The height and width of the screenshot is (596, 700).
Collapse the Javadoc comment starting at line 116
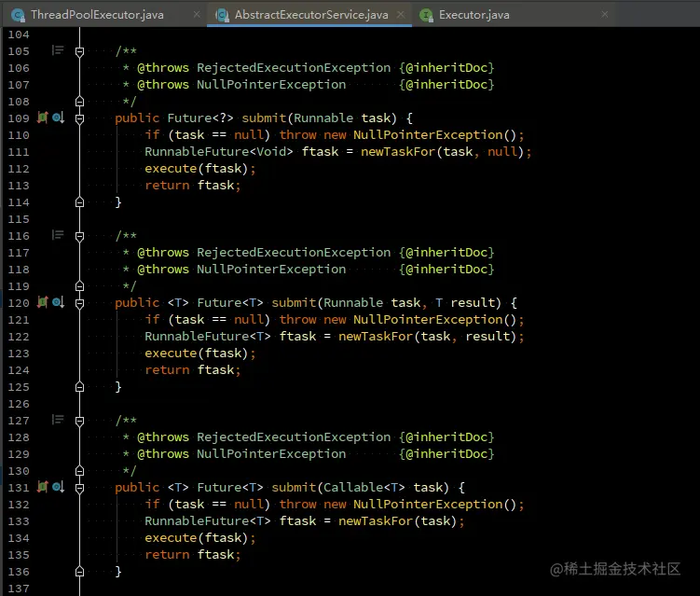[79, 236]
